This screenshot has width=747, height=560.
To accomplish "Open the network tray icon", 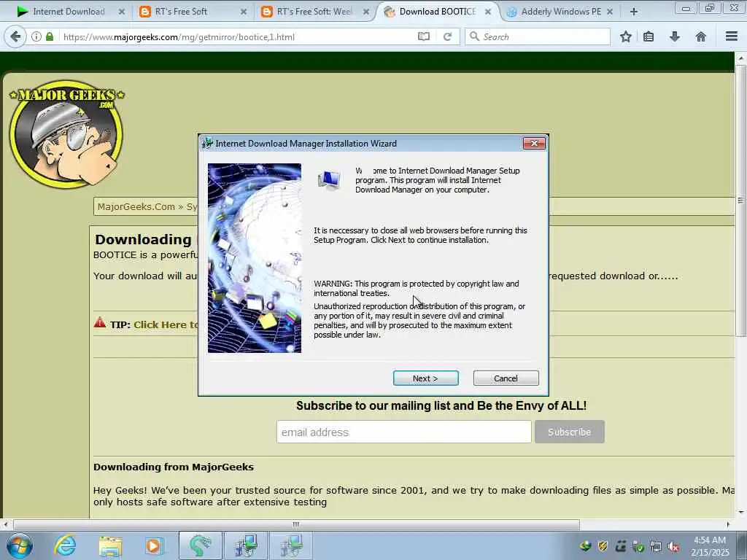I will [x=656, y=547].
